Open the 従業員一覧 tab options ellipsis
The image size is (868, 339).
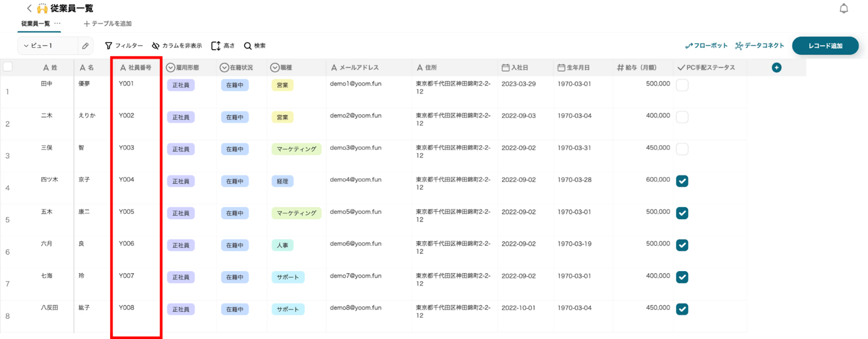pos(58,23)
